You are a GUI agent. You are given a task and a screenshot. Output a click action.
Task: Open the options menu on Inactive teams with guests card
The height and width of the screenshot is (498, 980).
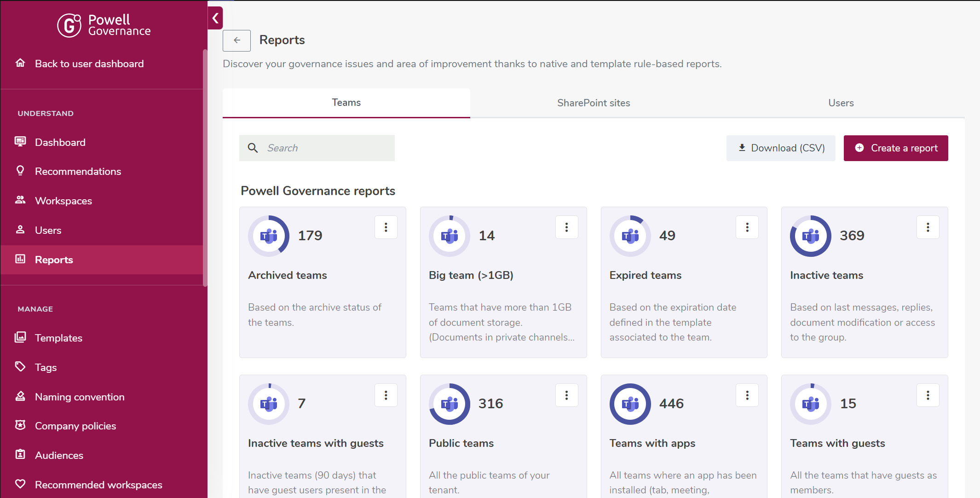(386, 395)
